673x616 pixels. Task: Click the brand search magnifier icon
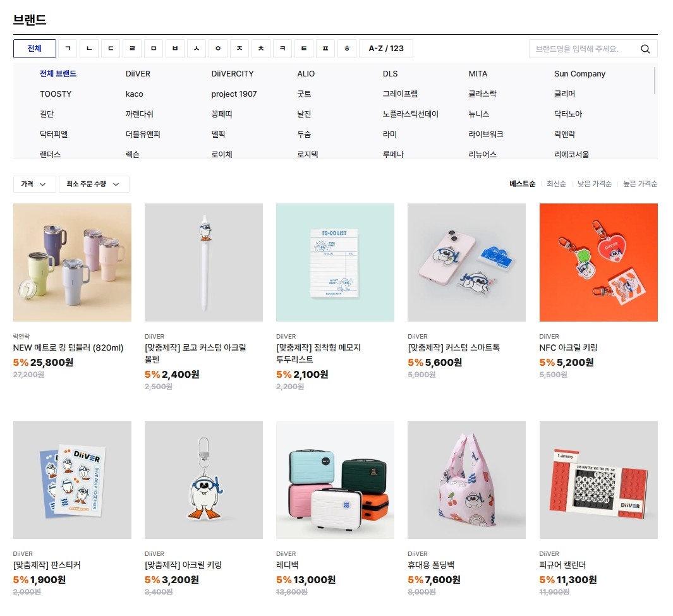(645, 49)
